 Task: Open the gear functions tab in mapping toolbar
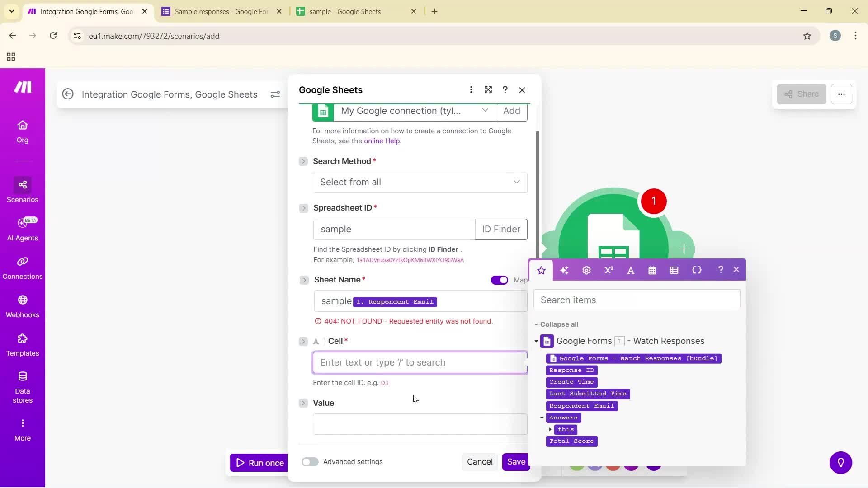point(586,270)
